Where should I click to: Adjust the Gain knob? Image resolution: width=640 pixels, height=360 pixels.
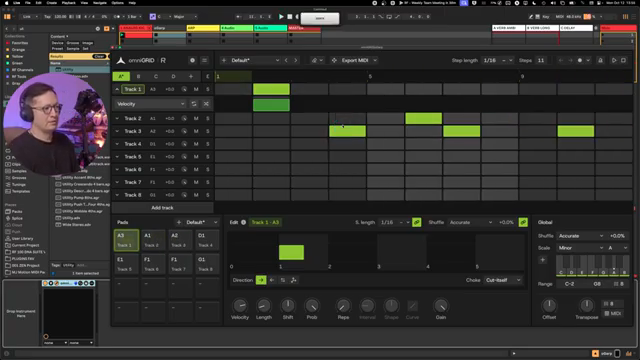[440, 306]
